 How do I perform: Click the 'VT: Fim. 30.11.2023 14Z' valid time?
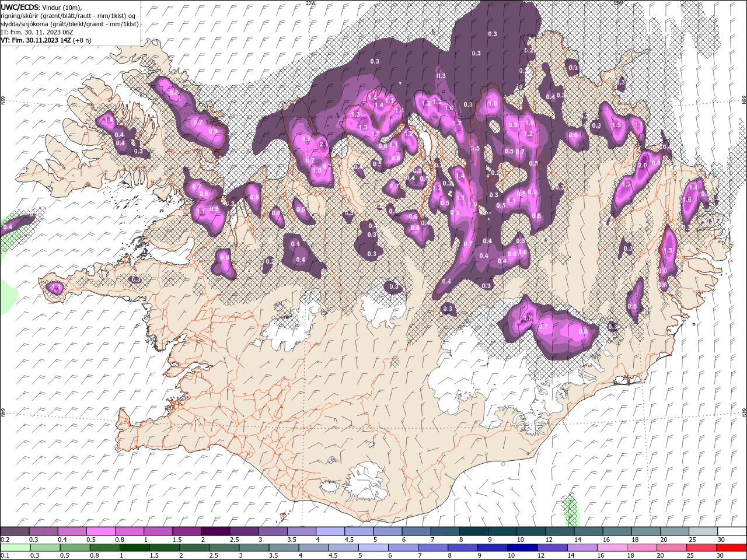pos(36,40)
